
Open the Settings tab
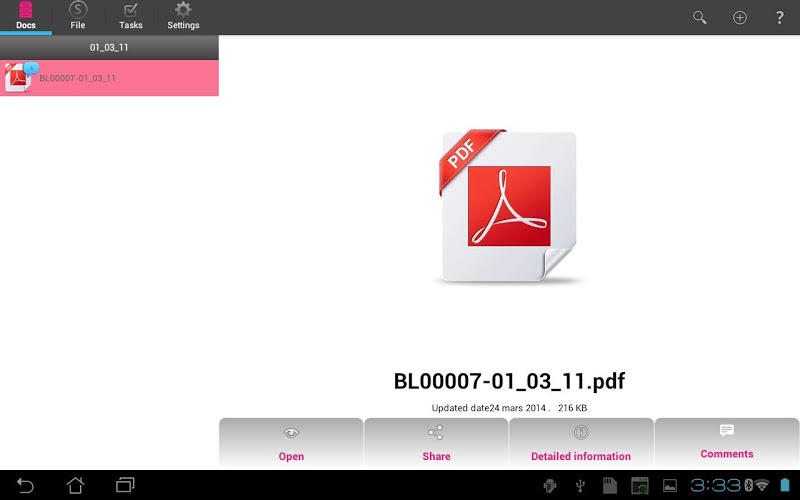(x=183, y=17)
